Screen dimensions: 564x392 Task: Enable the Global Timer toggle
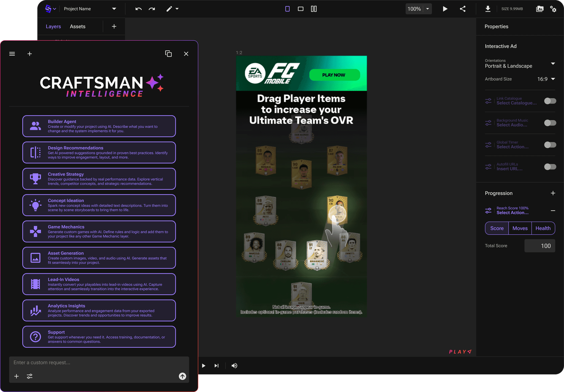pos(550,145)
